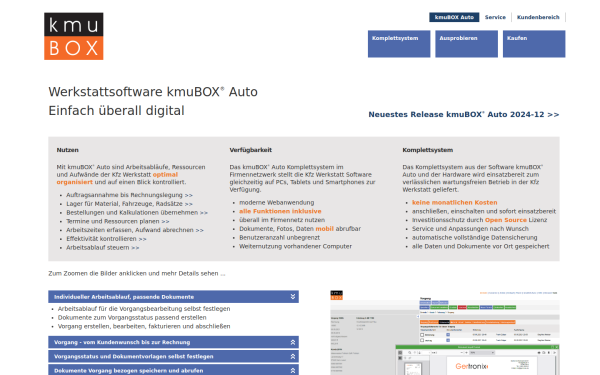The height and width of the screenshot is (375, 600).
Task: Click 'Vorgang erstellen, bearbeiten, fakturieren und abschließen'
Action: tap(144, 326)
